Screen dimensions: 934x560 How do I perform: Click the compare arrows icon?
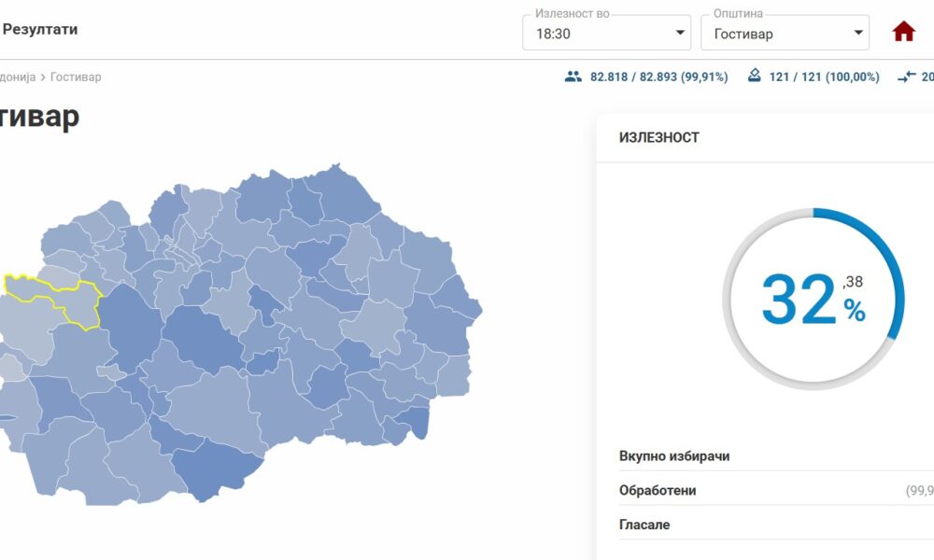click(x=906, y=77)
